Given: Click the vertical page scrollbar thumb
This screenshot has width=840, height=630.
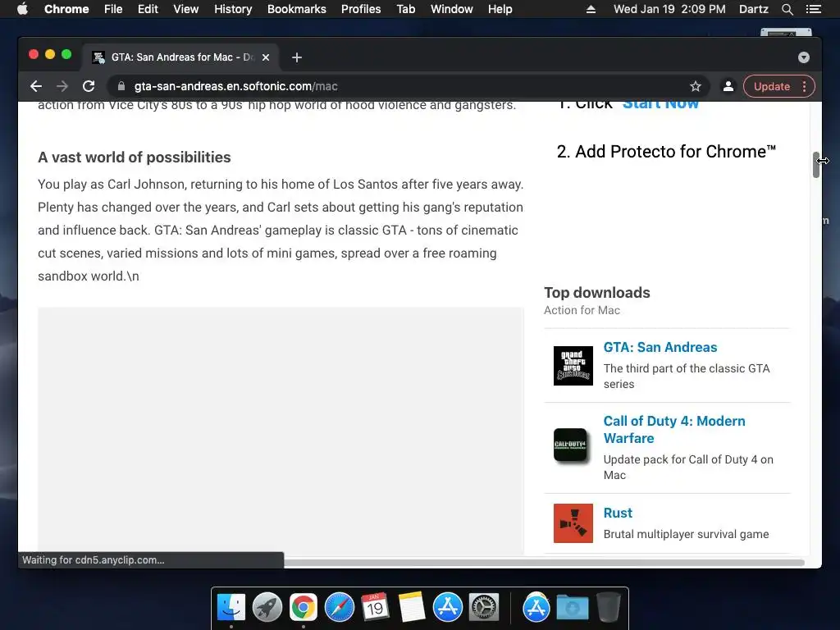Looking at the screenshot, I should tap(816, 165).
